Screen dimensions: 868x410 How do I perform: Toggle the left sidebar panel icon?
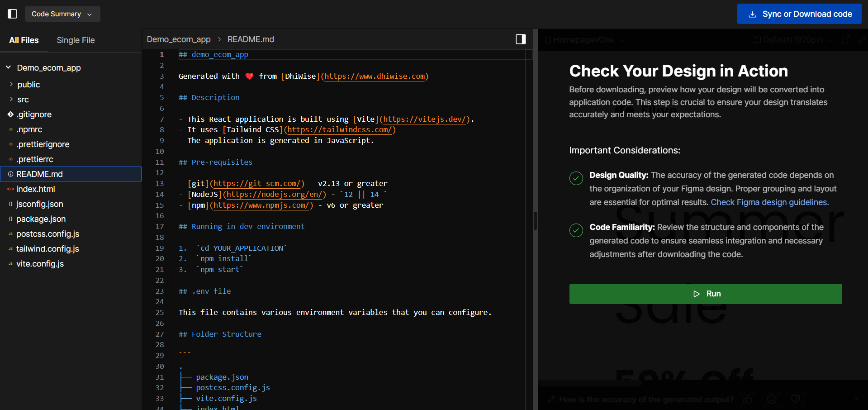(x=13, y=14)
